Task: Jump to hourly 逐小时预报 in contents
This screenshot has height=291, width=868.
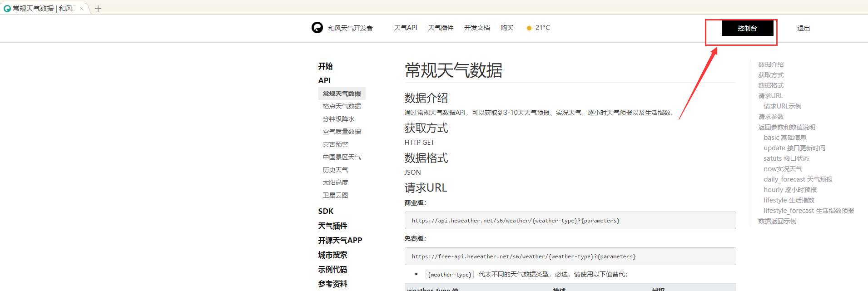Action: (790, 190)
